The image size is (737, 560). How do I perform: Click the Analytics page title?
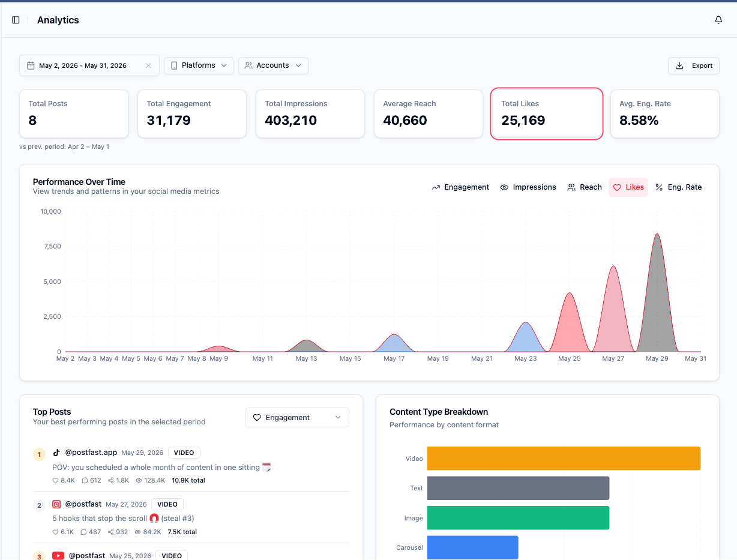(x=58, y=20)
